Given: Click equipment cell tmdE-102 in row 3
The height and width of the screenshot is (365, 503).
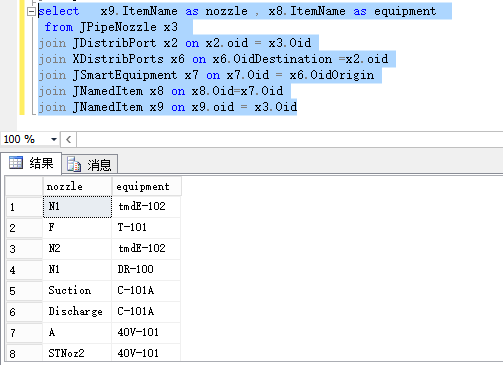Looking at the screenshot, I should click(x=146, y=249).
